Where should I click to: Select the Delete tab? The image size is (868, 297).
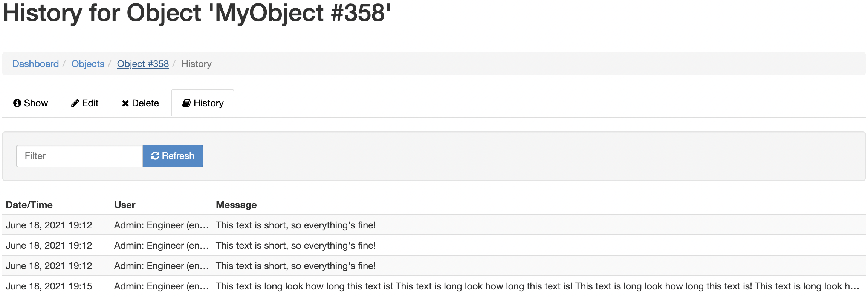click(145, 103)
